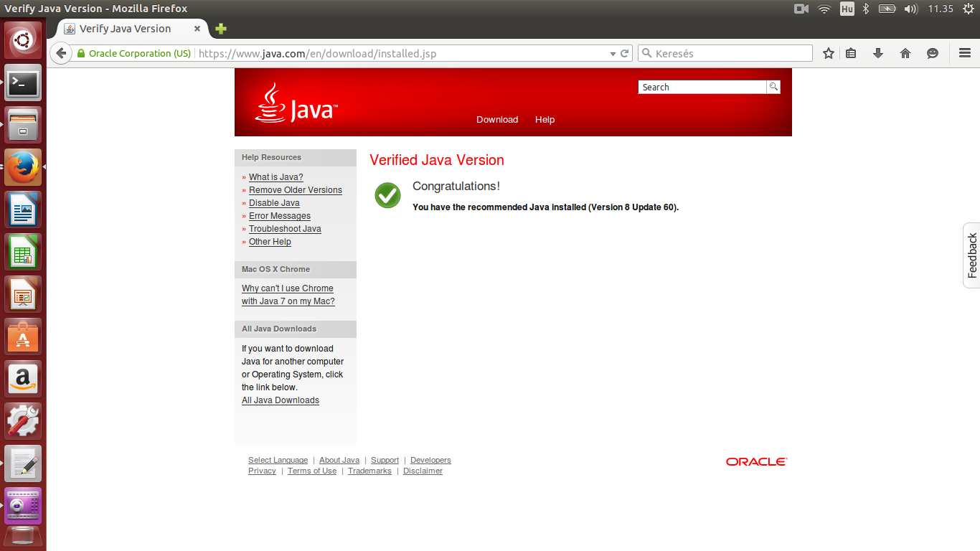Open the Remove Older Versions link
This screenshot has width=980, height=551.
pyautogui.click(x=295, y=190)
